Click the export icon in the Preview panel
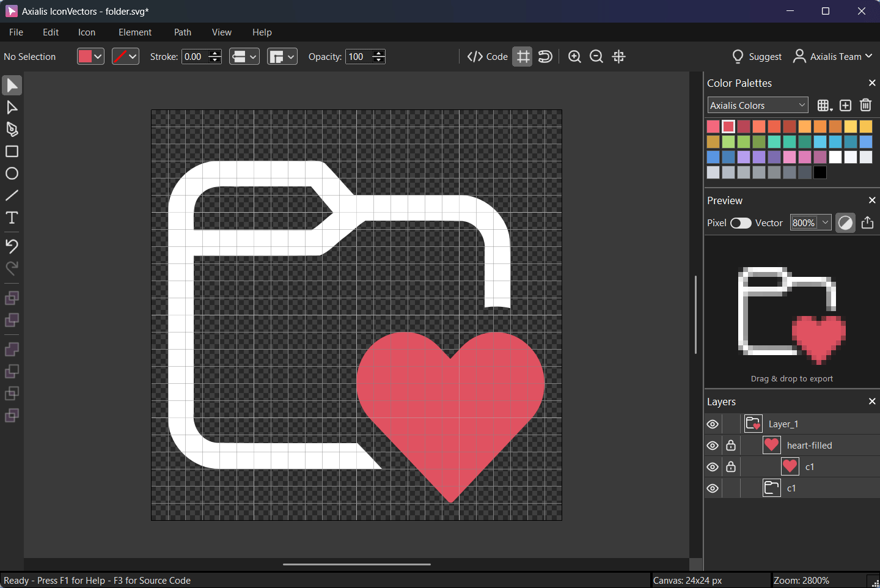Viewport: 880px width, 588px height. point(867,222)
